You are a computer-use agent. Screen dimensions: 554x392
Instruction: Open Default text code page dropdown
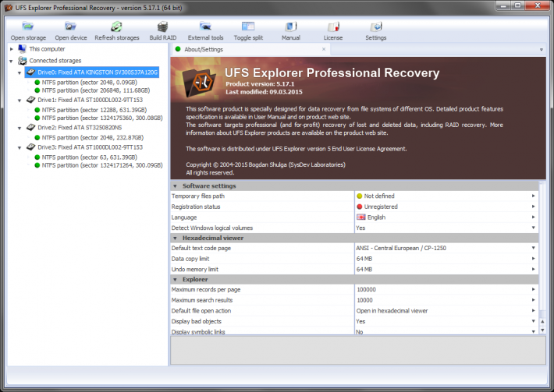[534, 248]
